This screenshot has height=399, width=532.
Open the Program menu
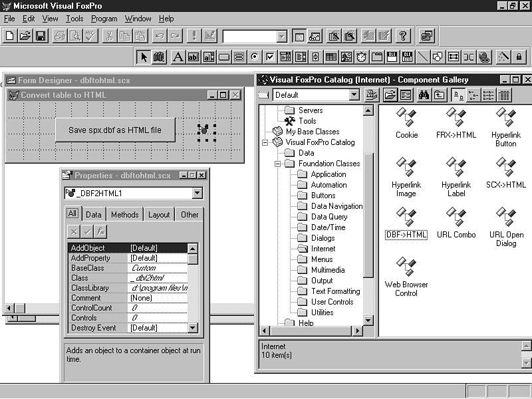[104, 19]
